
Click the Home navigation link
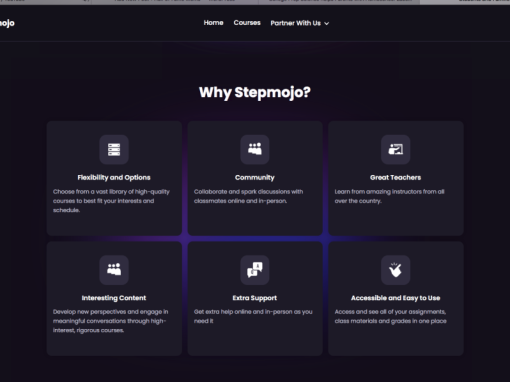point(213,23)
